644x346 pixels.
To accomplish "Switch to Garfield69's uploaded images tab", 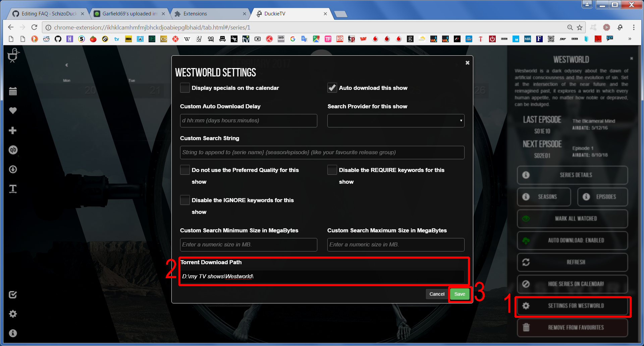I will (129, 14).
